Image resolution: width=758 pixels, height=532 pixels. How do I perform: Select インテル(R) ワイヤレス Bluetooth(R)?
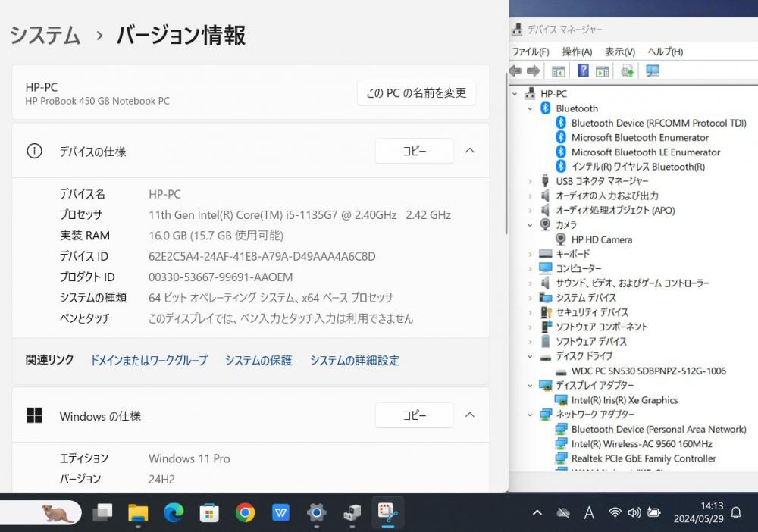[638, 167]
